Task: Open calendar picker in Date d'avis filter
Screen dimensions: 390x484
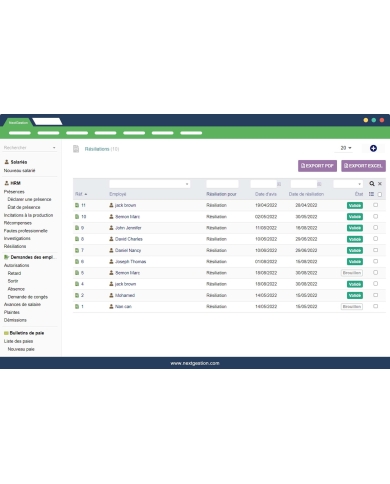Action: (x=279, y=184)
